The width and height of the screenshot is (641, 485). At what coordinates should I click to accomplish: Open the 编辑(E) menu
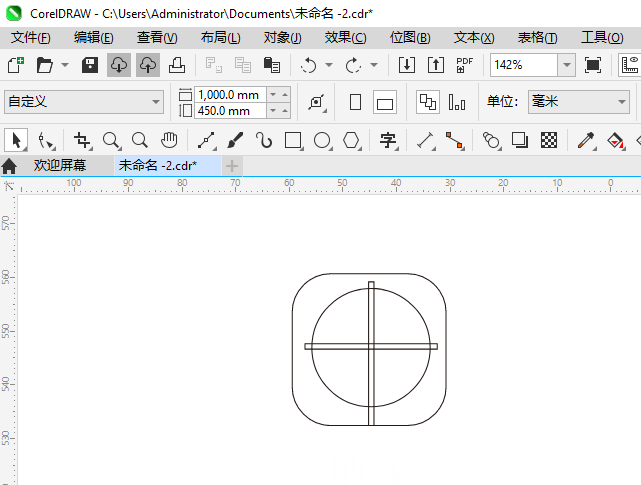[x=94, y=38]
